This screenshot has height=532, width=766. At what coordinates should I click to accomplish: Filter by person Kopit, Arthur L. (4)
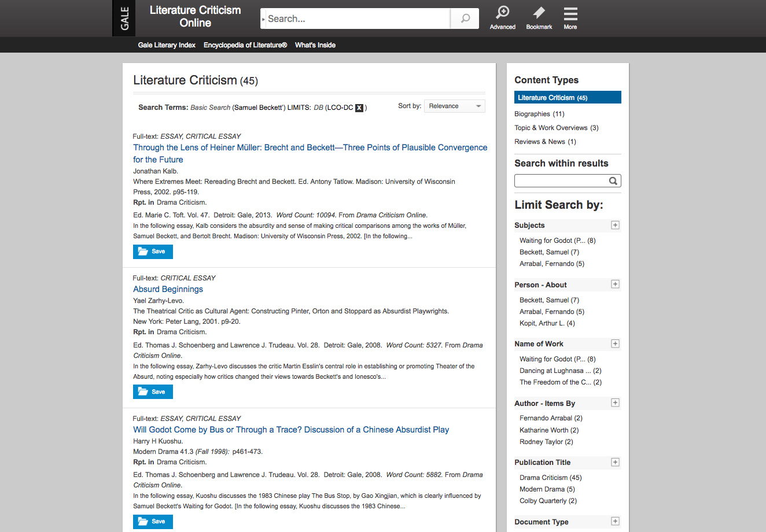click(x=547, y=323)
